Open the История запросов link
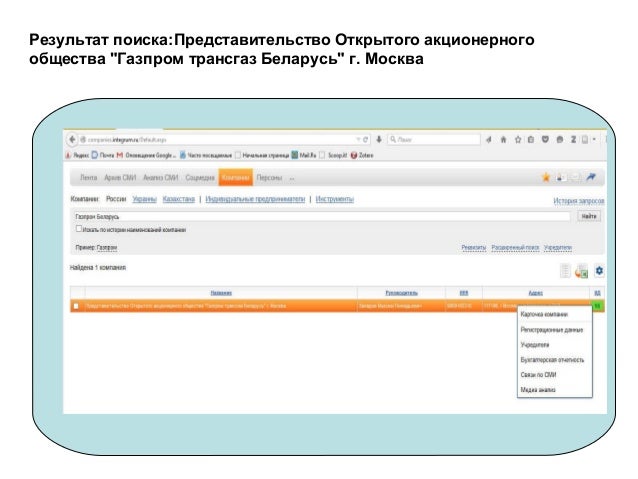The height and width of the screenshot is (479, 638). pos(579,201)
